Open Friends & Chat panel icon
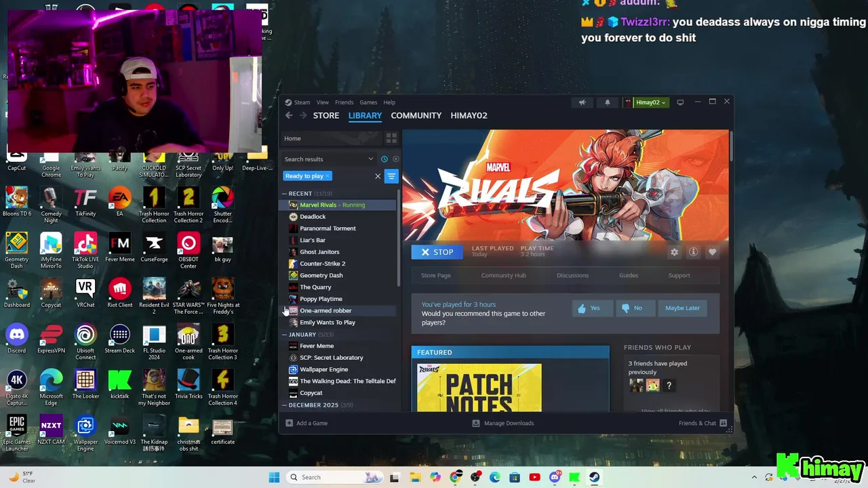The image size is (868, 488). 723,423
